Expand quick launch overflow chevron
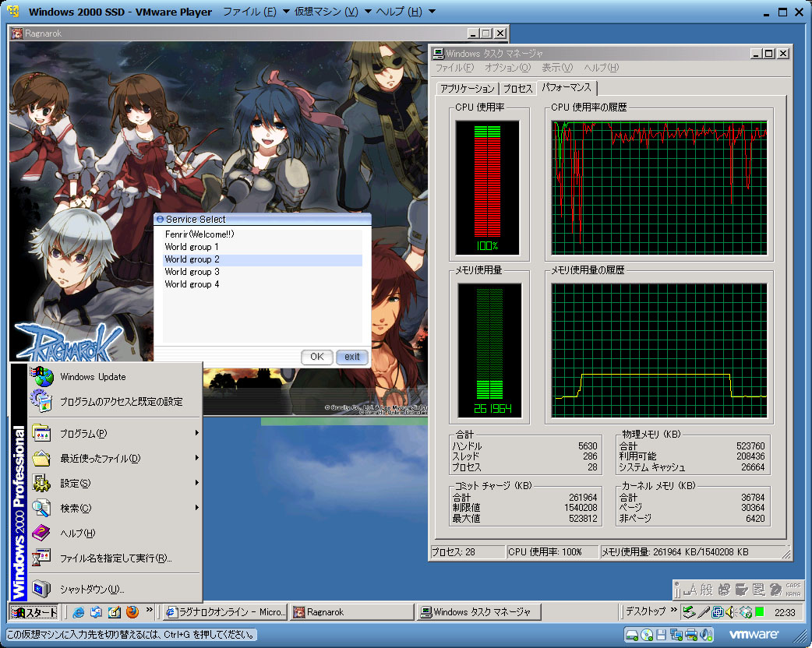This screenshot has height=648, width=812. pyautogui.click(x=149, y=610)
